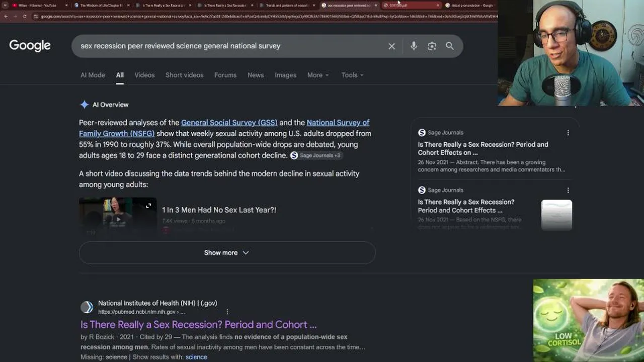644x362 pixels.
Task: Click the AI Overview sparkle icon
Action: click(85, 105)
